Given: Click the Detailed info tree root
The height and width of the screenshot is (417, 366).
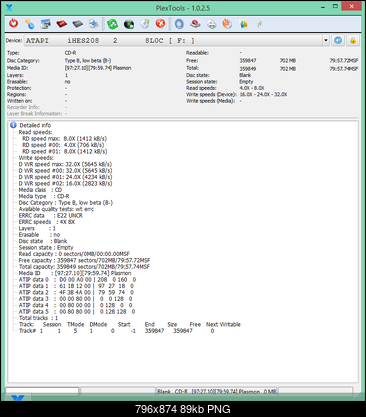Looking at the screenshot, I should (x=35, y=125).
